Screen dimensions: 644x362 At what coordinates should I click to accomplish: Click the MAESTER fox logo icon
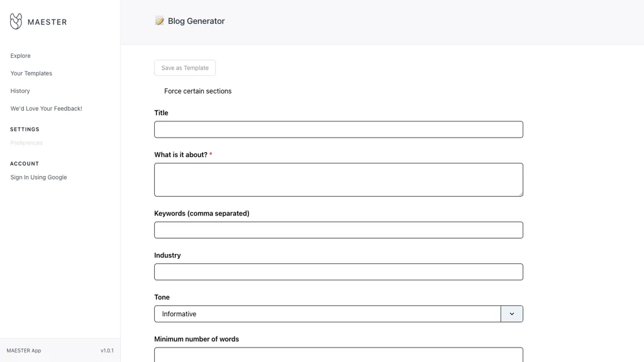(16, 21)
